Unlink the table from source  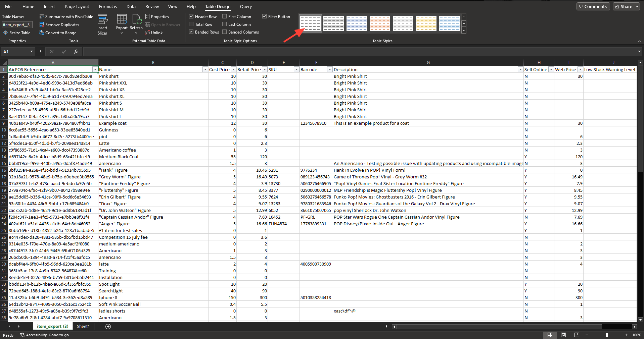(x=154, y=33)
